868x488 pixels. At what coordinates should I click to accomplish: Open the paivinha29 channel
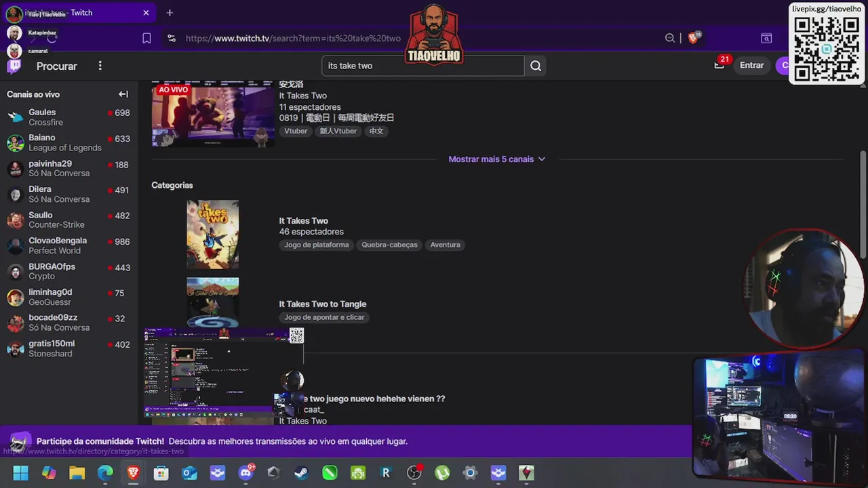pyautogui.click(x=68, y=169)
